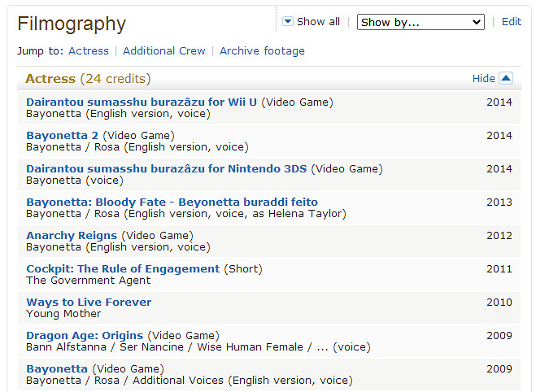
Task: Open the Bayonetta 2 title link
Action: click(x=63, y=136)
